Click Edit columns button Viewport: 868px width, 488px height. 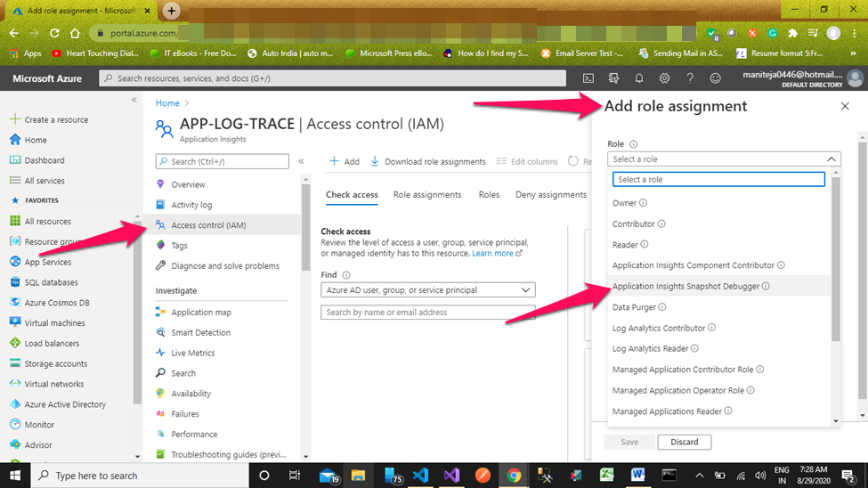527,161
